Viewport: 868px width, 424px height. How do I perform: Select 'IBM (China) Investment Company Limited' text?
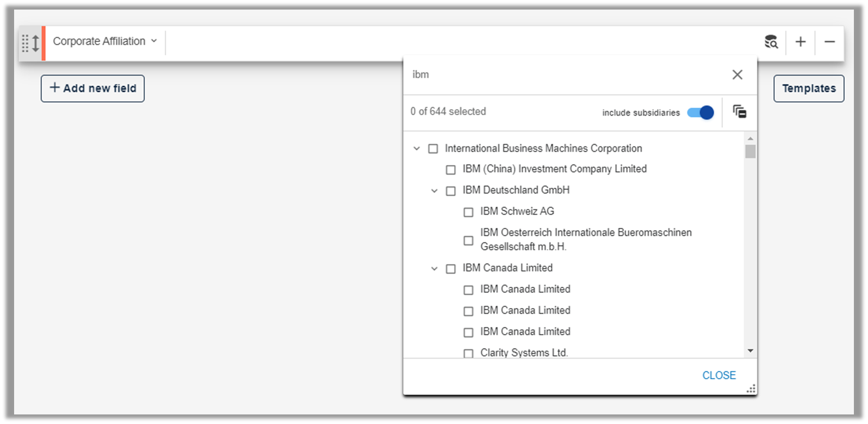click(554, 169)
